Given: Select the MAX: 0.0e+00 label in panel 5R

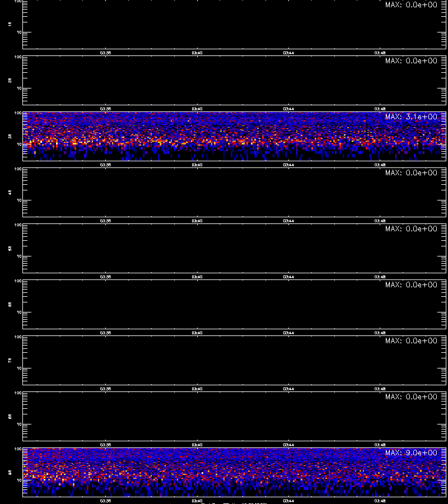Looking at the screenshot, I should [x=411, y=228].
